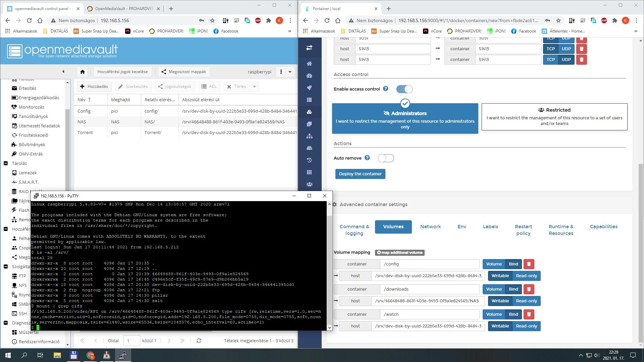Click the refresh icon in table pagination bar

click(199, 341)
